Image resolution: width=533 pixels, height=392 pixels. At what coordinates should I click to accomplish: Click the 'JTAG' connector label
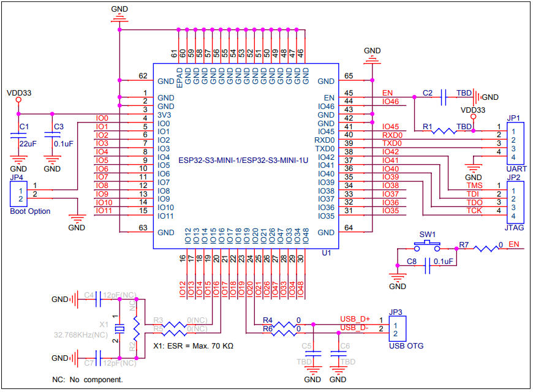(514, 228)
